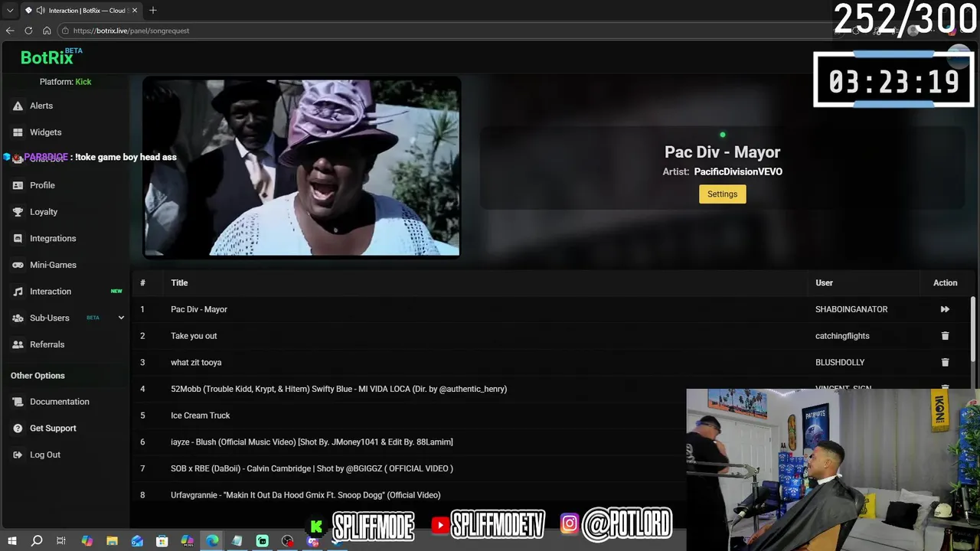Select Alerts in the sidebar
Screen dimensions: 980x551
[41, 106]
